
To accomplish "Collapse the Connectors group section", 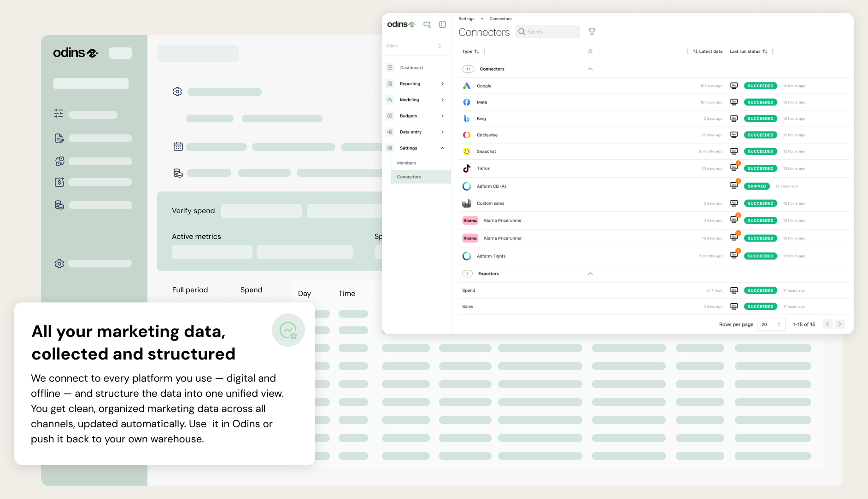I will point(590,69).
